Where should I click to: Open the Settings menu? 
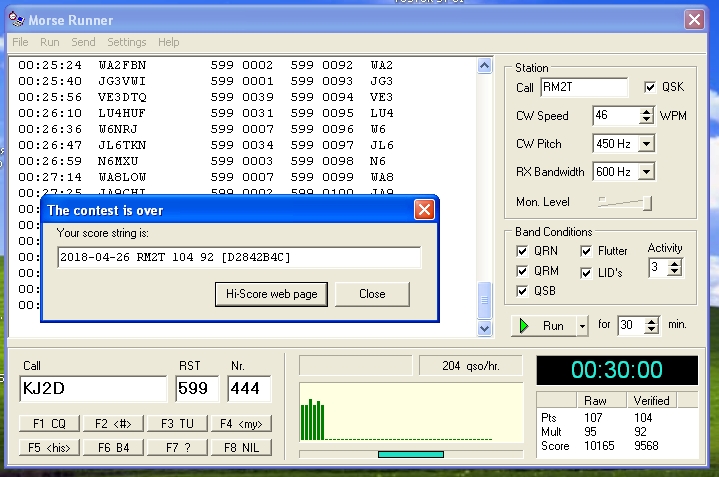point(126,42)
